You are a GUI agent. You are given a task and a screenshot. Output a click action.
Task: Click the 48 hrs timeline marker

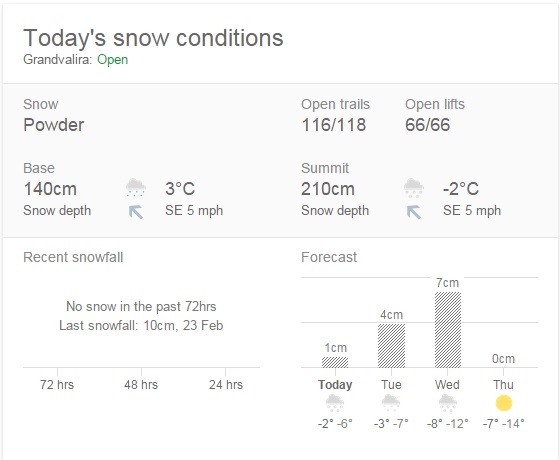pyautogui.click(x=141, y=385)
